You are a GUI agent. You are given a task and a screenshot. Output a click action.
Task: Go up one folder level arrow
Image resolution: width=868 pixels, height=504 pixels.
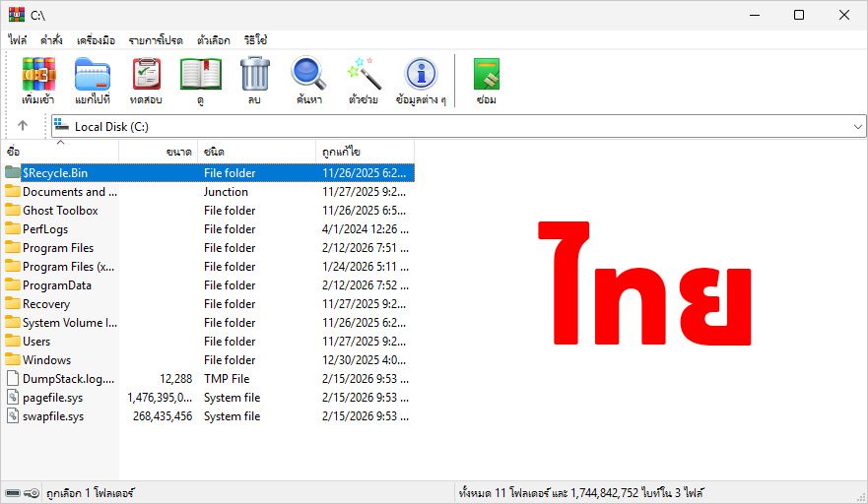(x=23, y=126)
